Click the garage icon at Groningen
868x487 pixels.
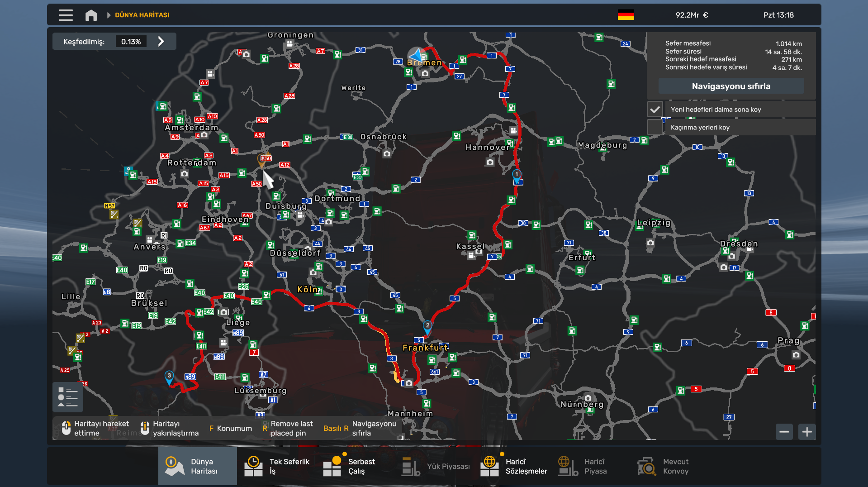289,44
